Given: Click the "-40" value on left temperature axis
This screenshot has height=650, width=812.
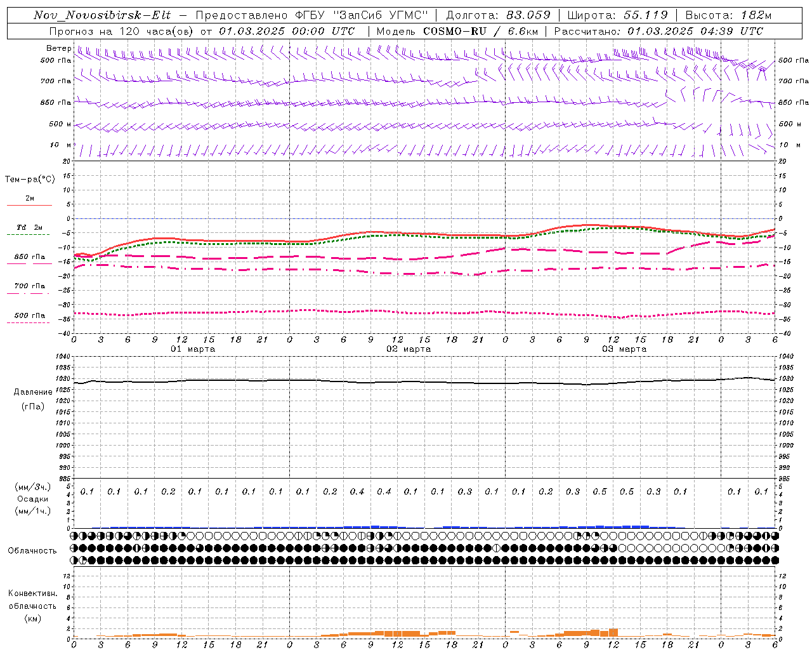Looking at the screenshot, I should (x=65, y=334).
